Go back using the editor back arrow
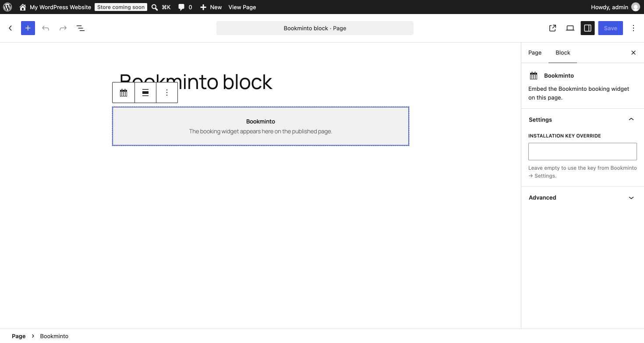 click(11, 28)
